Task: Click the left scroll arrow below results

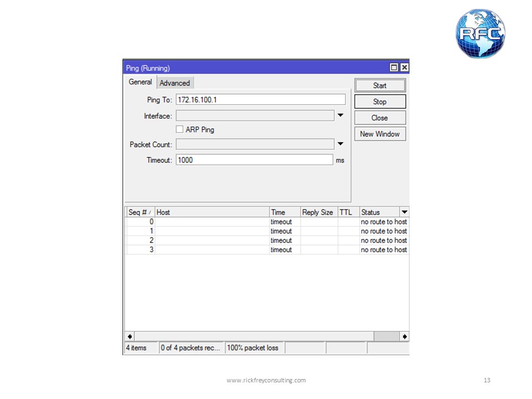Action: click(129, 336)
